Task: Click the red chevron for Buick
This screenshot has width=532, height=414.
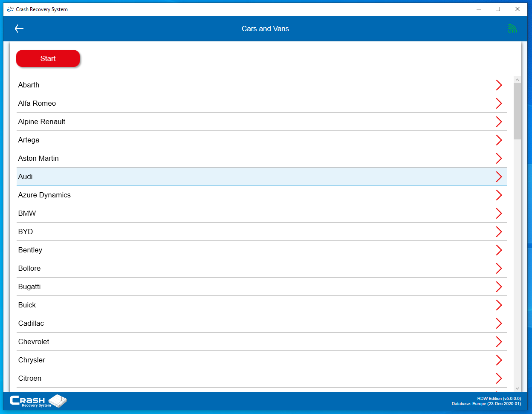Action: 499,305
